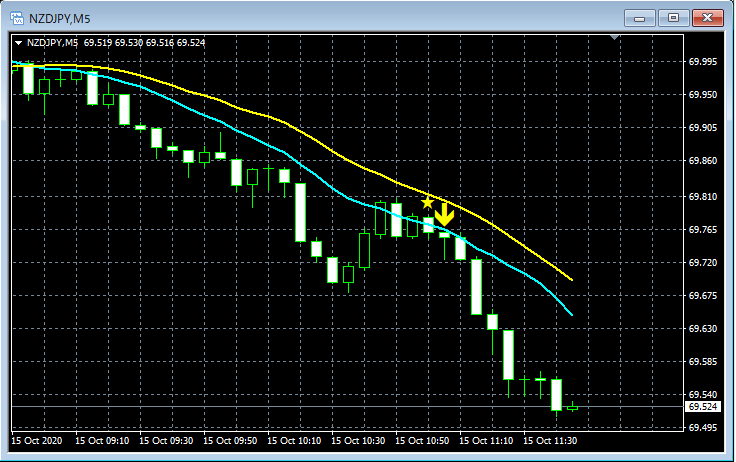Click the NZDJPY,M5 symbol label in chart

coord(52,43)
